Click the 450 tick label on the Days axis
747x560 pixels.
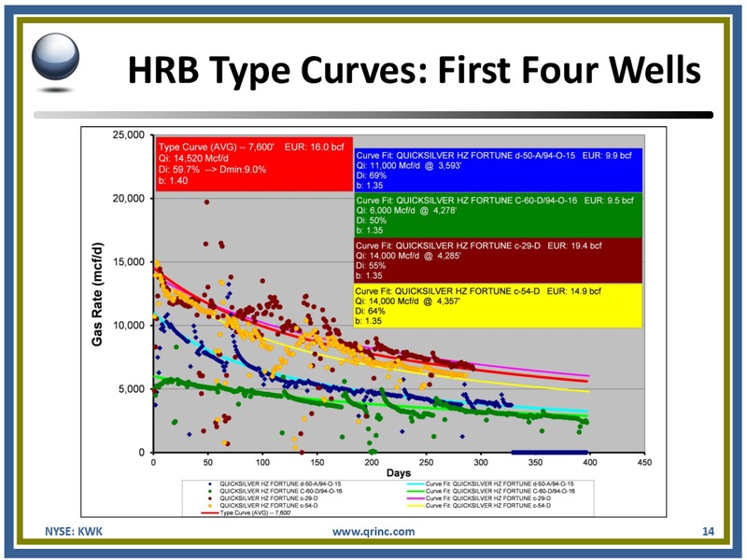pyautogui.click(x=644, y=462)
